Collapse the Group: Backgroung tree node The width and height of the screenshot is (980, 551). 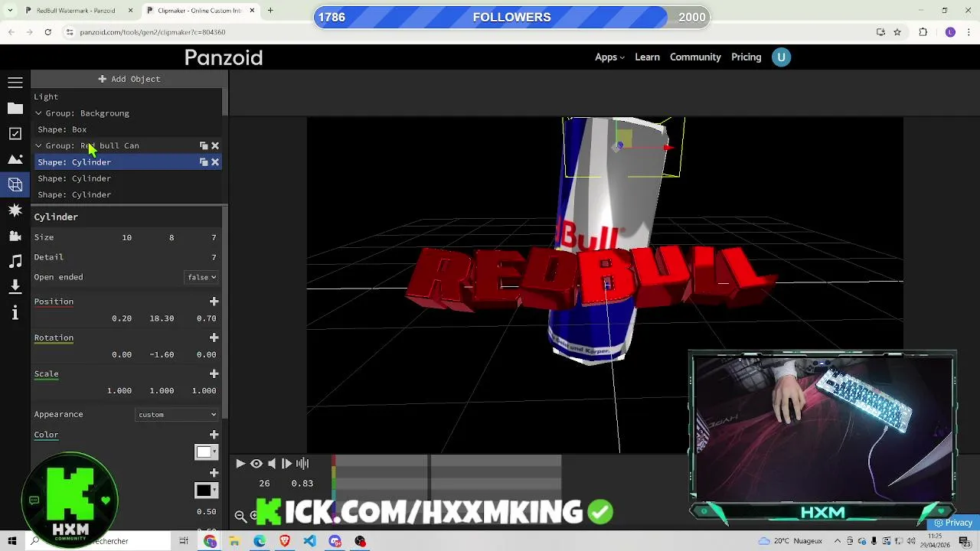(38, 113)
